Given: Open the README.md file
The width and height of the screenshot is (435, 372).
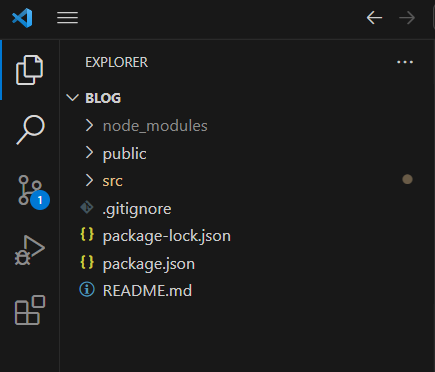Looking at the screenshot, I should click(x=147, y=291).
